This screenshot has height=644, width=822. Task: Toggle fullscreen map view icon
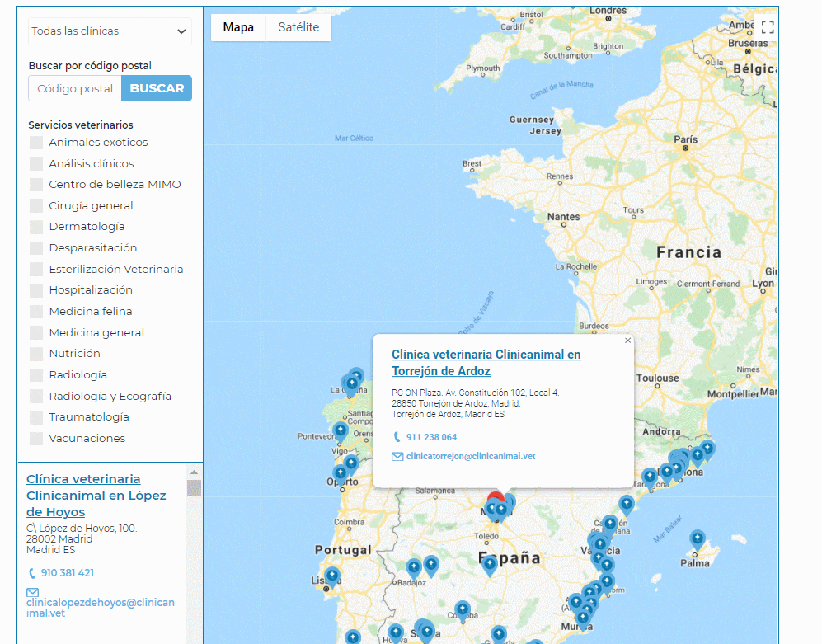[x=768, y=27]
